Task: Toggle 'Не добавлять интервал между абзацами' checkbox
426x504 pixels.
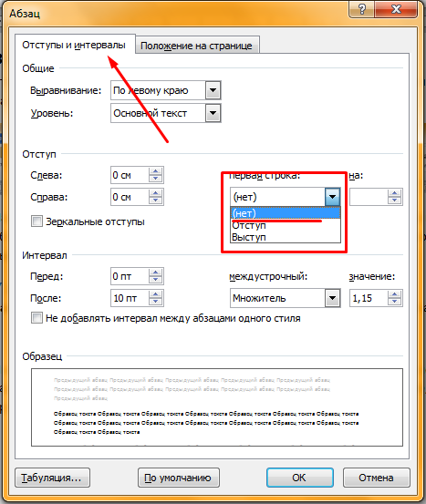Action: [x=36, y=317]
